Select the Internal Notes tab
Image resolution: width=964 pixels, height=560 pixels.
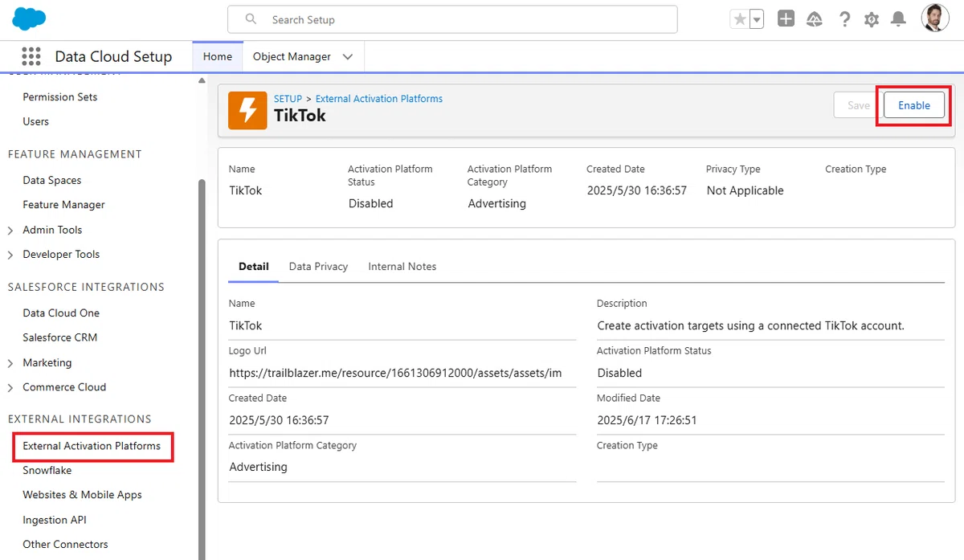[402, 267]
